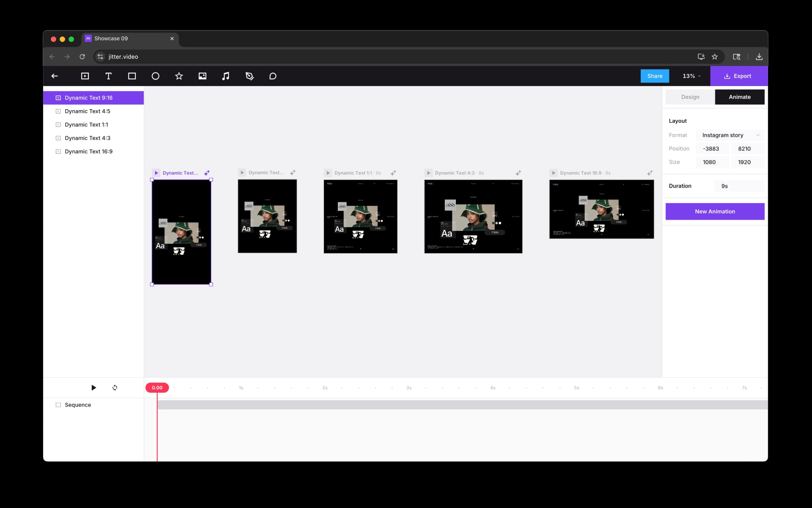The height and width of the screenshot is (508, 812).
Task: Click the Duration input field
Action: (x=739, y=186)
